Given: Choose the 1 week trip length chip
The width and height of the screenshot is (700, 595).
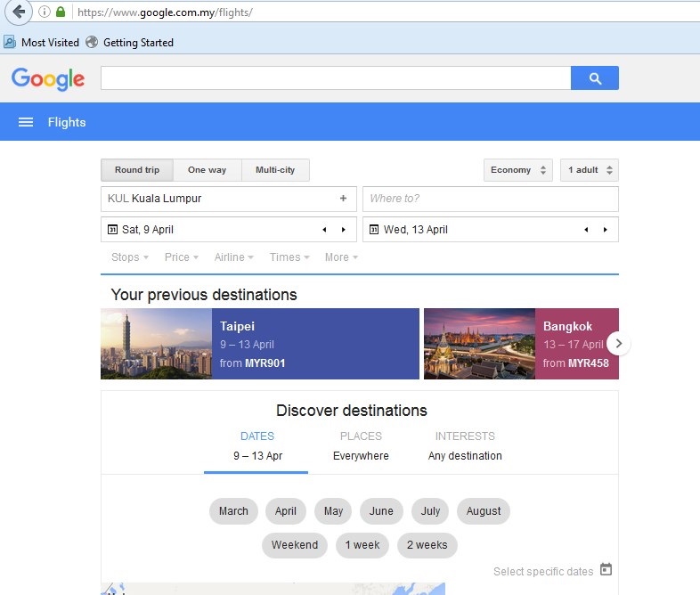Looking at the screenshot, I should [x=362, y=545].
